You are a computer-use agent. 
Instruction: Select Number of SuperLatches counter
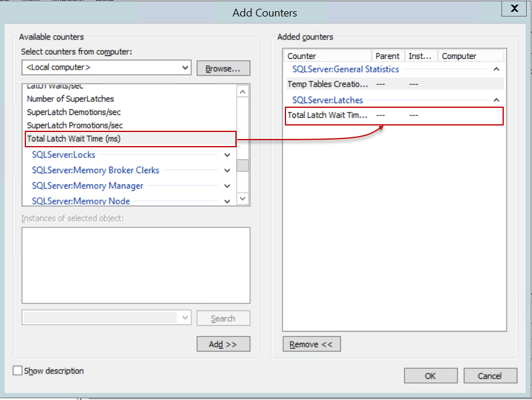(x=71, y=98)
